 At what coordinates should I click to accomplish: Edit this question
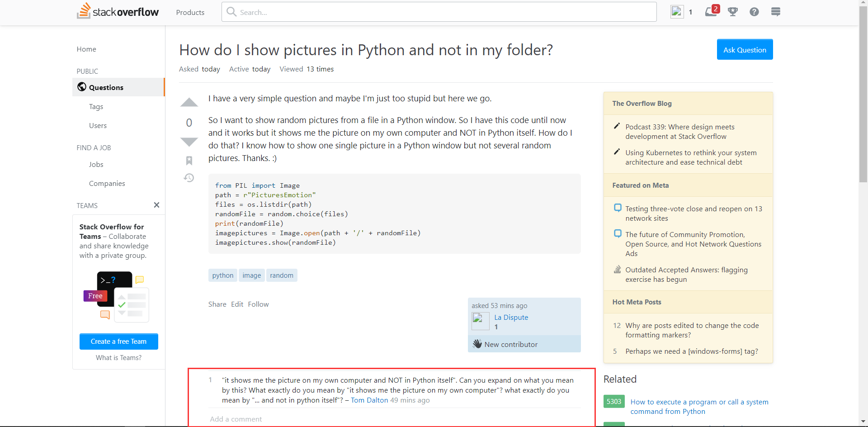pos(237,304)
